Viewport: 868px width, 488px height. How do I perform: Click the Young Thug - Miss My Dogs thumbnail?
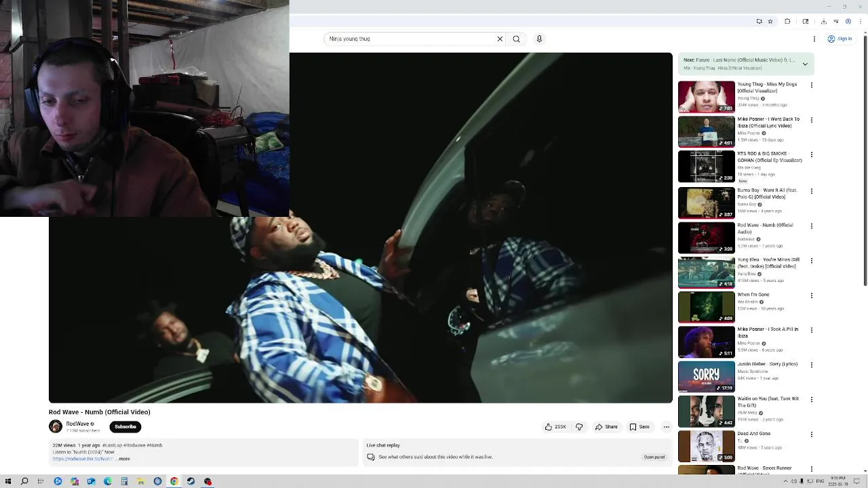pyautogui.click(x=707, y=96)
